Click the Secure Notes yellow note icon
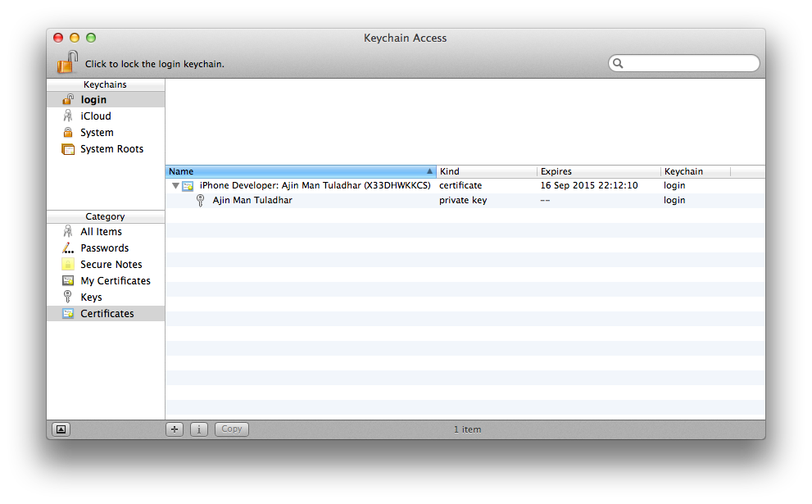The height and width of the screenshot is (504, 812). pos(68,264)
